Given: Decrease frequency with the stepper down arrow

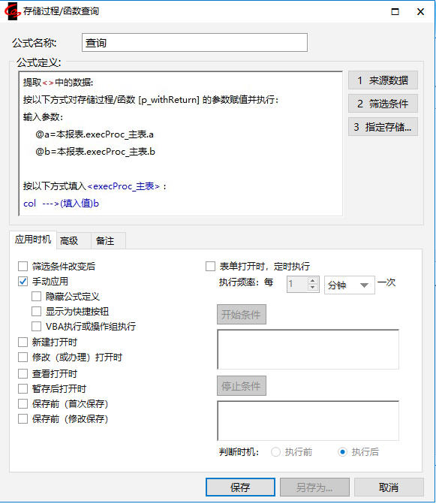Looking at the screenshot, I should coord(312,288).
